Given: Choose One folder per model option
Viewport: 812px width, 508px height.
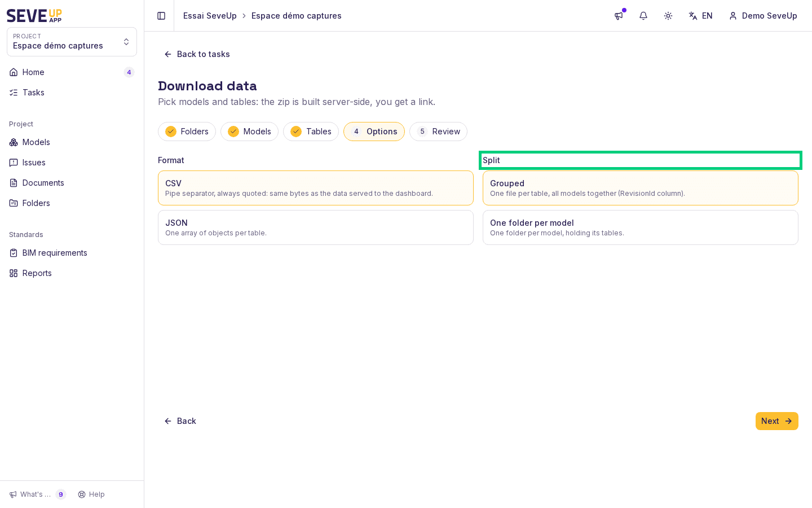Looking at the screenshot, I should click(x=641, y=227).
